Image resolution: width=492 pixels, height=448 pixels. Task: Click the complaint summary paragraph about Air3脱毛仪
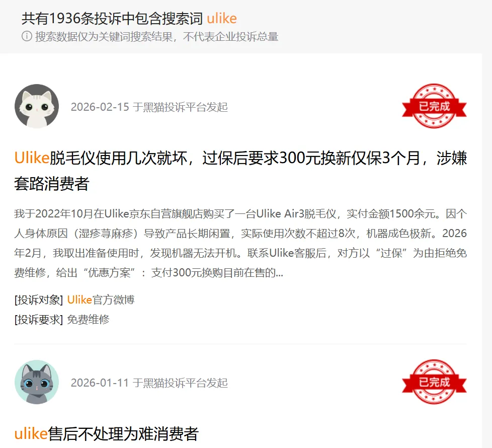pos(240,243)
